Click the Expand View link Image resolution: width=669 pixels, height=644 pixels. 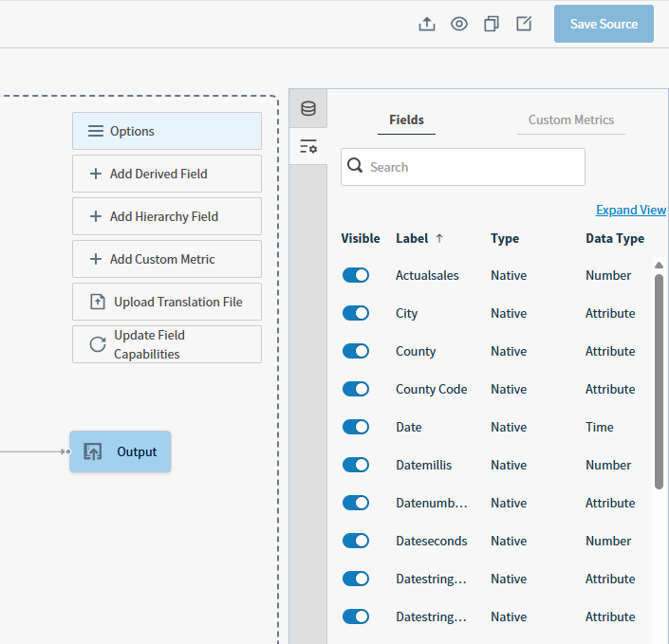(631, 210)
